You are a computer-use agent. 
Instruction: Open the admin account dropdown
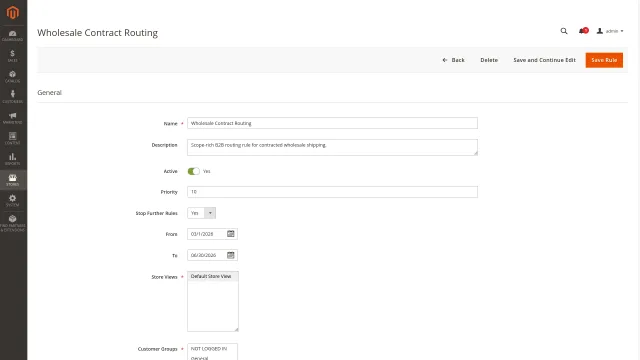coord(610,31)
